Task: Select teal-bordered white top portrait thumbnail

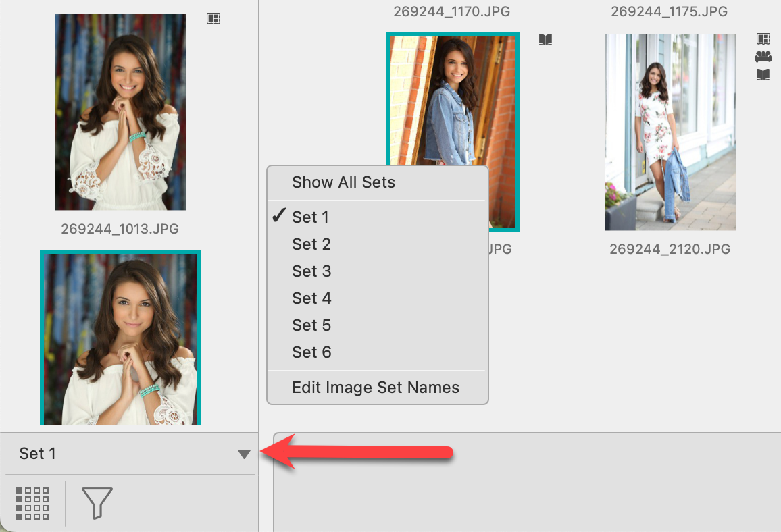Action: click(120, 338)
